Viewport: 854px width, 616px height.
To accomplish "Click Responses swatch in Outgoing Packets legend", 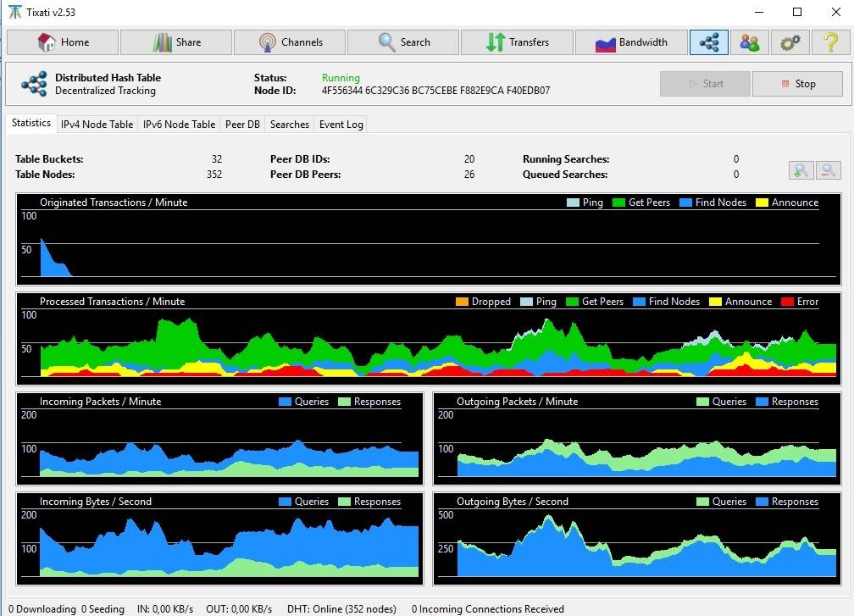I will pos(762,402).
